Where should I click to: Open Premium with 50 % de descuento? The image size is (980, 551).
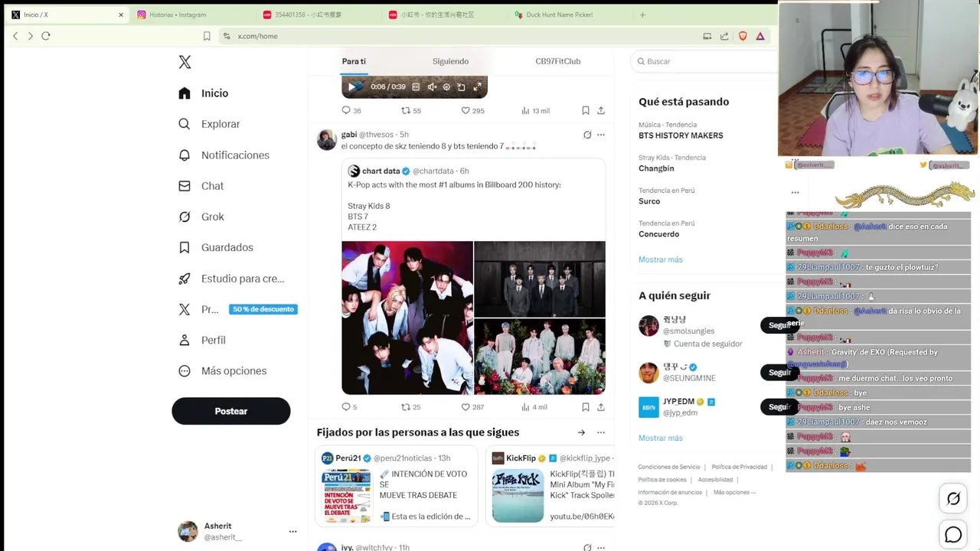pos(237,309)
